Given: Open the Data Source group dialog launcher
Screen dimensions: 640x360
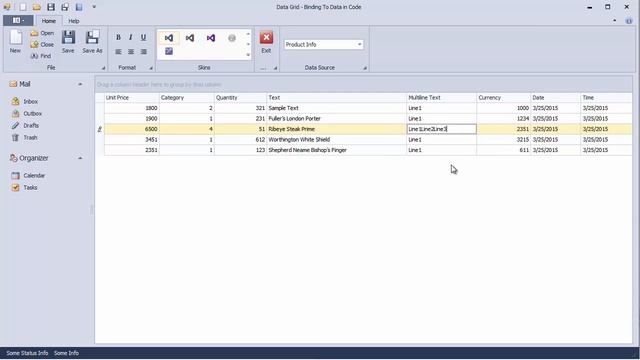Looking at the screenshot, I should [x=365, y=68].
